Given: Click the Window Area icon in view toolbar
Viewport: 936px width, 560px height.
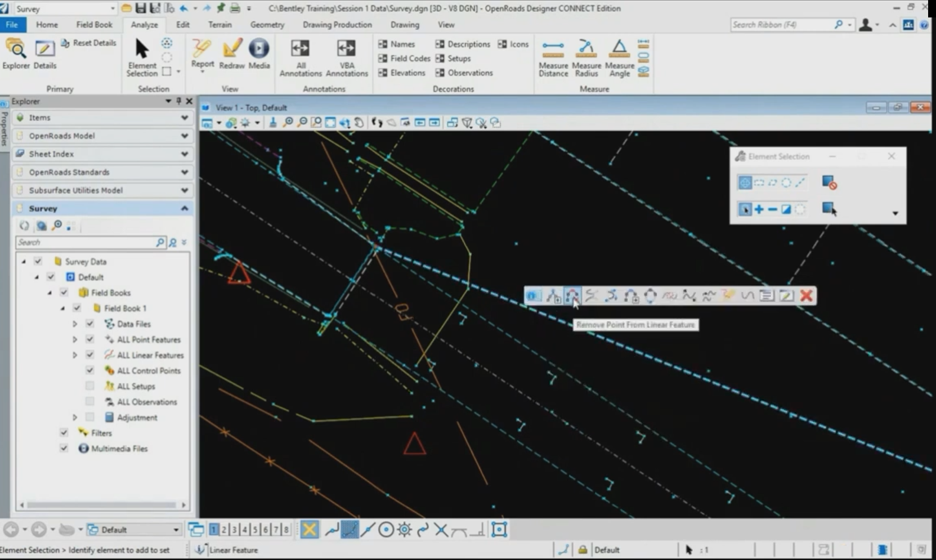Looking at the screenshot, I should 316,123.
